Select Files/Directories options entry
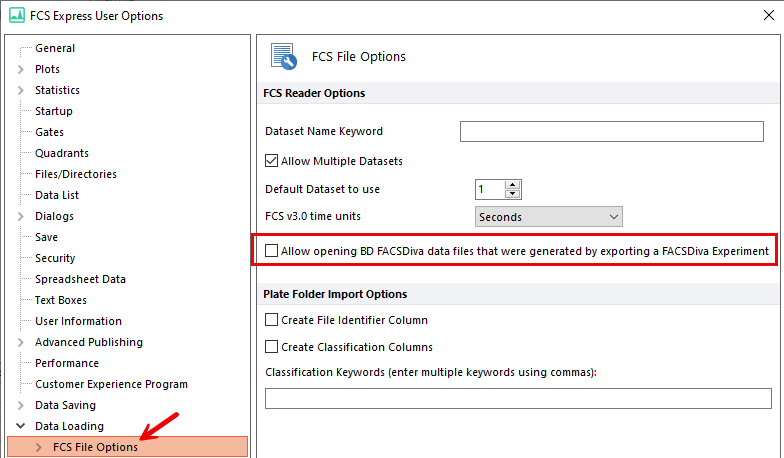 76,174
